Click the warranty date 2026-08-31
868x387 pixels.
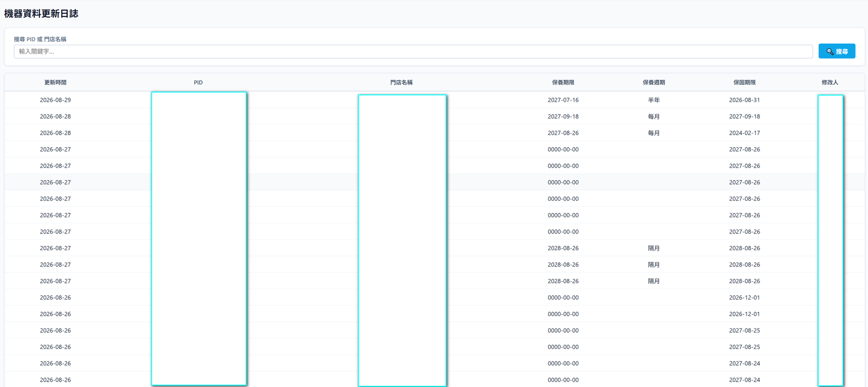(744, 100)
